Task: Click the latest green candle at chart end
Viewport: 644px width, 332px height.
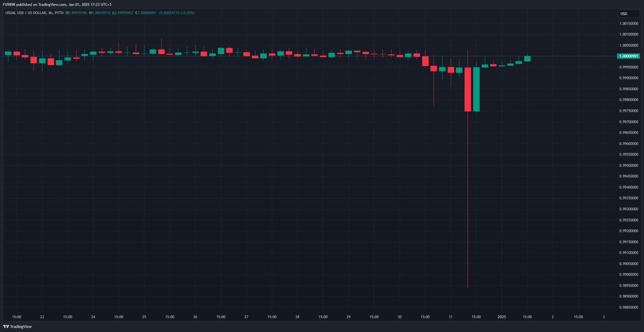Action: tap(527, 59)
